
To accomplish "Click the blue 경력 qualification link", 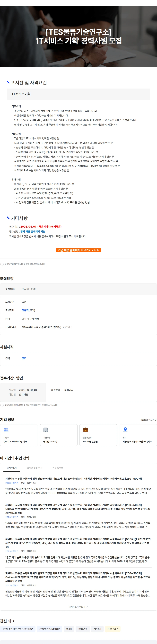I will pyautogui.click(x=24, y=358).
